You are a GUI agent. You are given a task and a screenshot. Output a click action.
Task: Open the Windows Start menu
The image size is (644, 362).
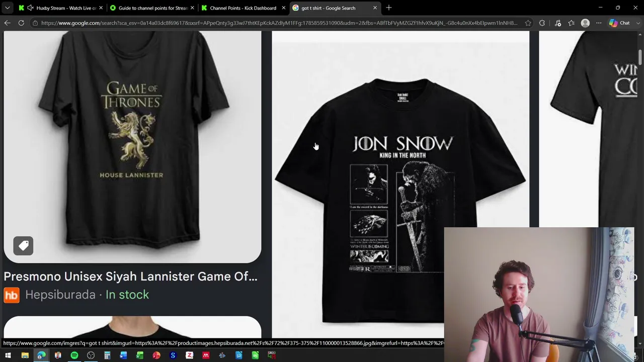point(8,356)
